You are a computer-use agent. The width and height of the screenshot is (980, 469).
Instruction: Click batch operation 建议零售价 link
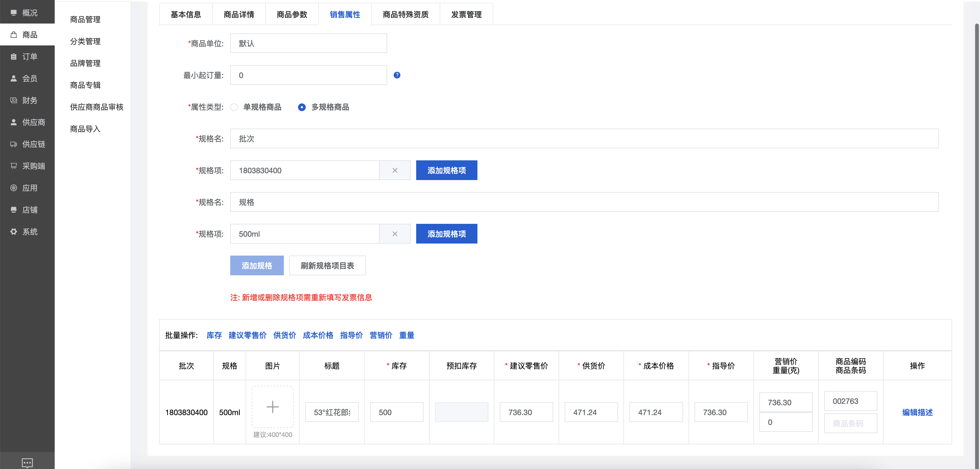click(247, 335)
